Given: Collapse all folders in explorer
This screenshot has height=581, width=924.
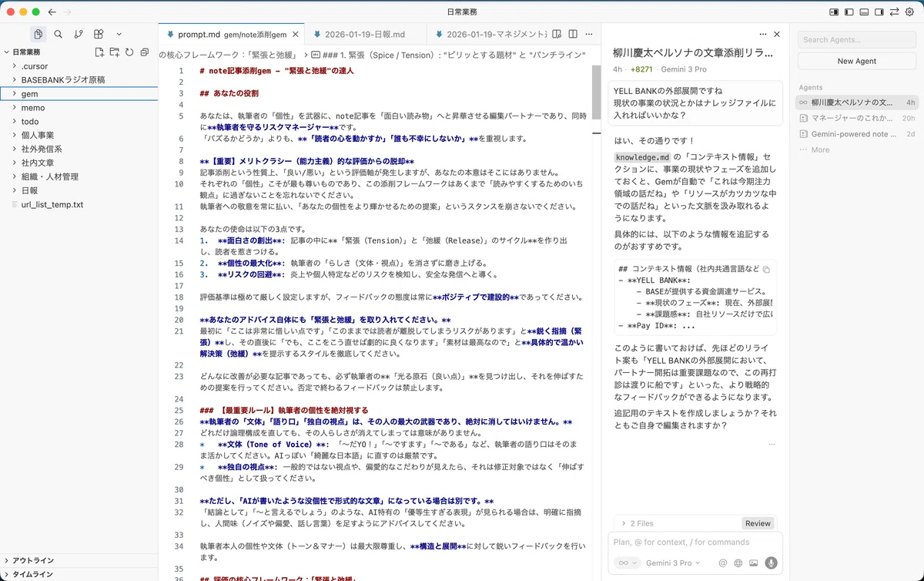Looking at the screenshot, I should pyautogui.click(x=143, y=52).
